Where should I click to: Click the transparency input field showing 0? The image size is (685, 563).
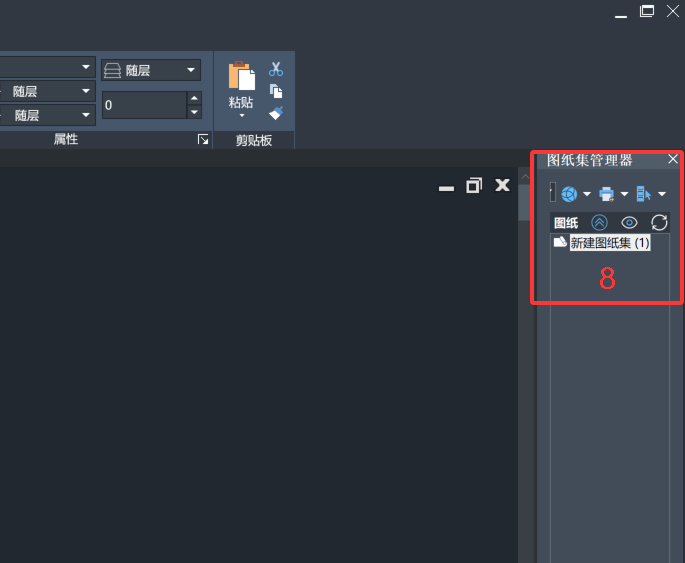point(144,105)
